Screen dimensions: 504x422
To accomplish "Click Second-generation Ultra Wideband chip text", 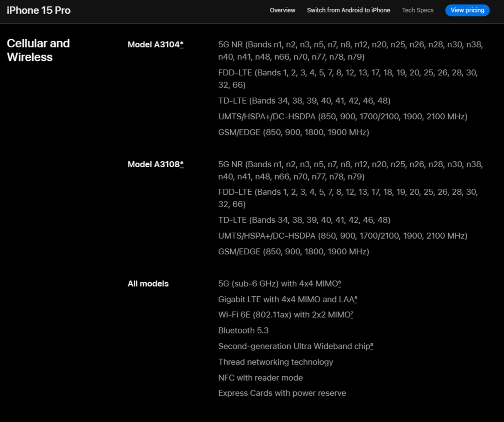I will [294, 346].
